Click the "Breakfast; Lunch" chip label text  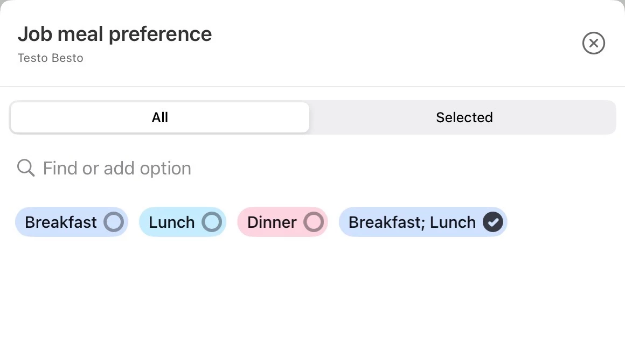click(x=412, y=222)
